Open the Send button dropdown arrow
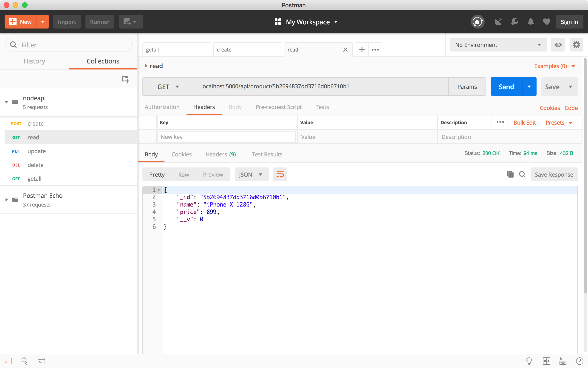Screen dimensions: 588x368 529,87
